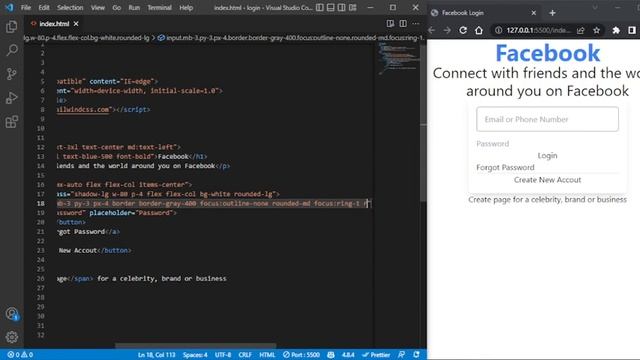Open editor More Actions ellipsis
Image resolution: width=640 pixels, height=360 pixels.
click(416, 24)
